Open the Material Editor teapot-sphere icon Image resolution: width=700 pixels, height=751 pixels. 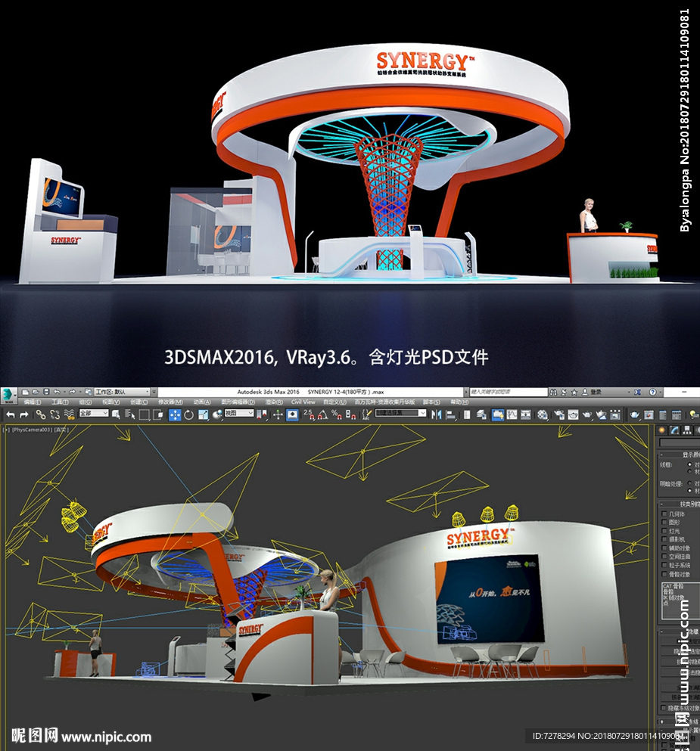[x=543, y=414]
